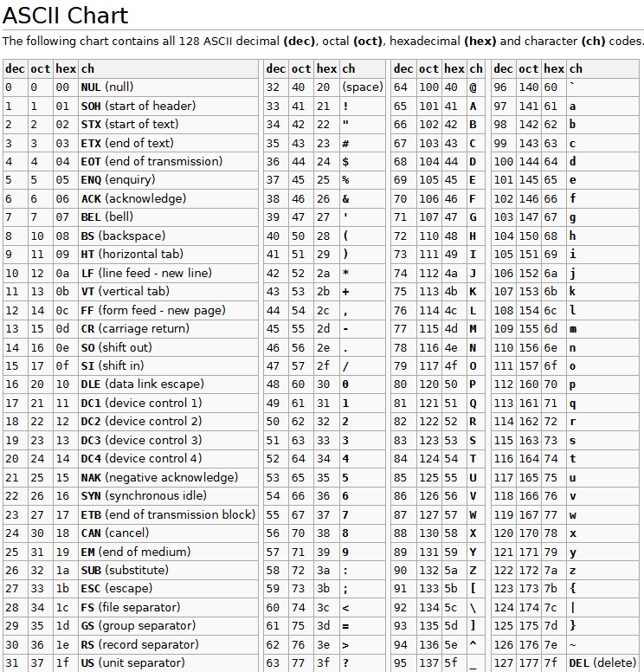Click "DC1 (device control 1)" cell
Viewport: 644px width, 672px height.
point(169,404)
